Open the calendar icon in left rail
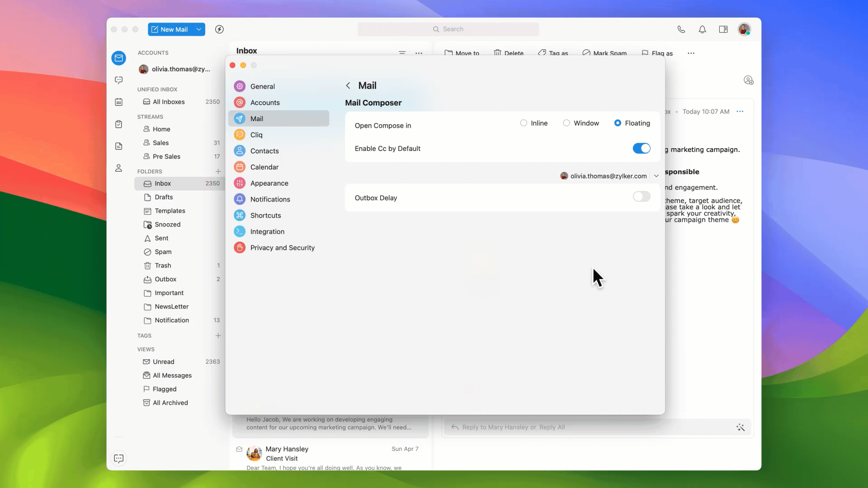 (118, 102)
